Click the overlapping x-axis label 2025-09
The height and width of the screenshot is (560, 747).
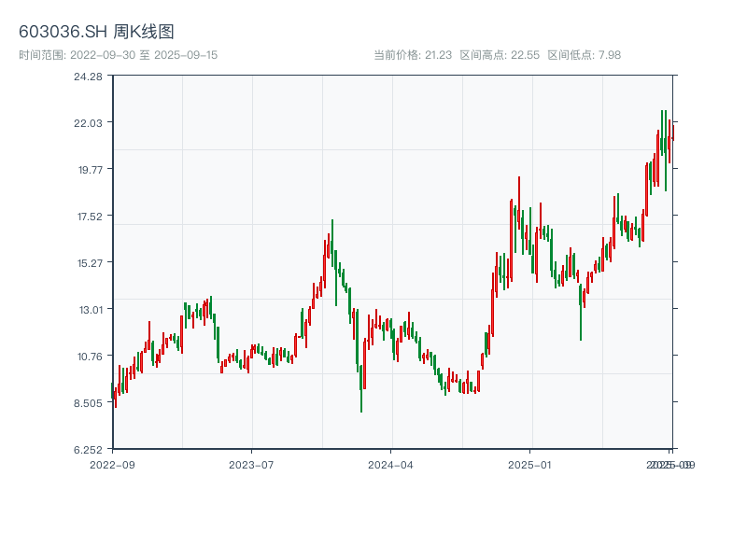(x=670, y=465)
